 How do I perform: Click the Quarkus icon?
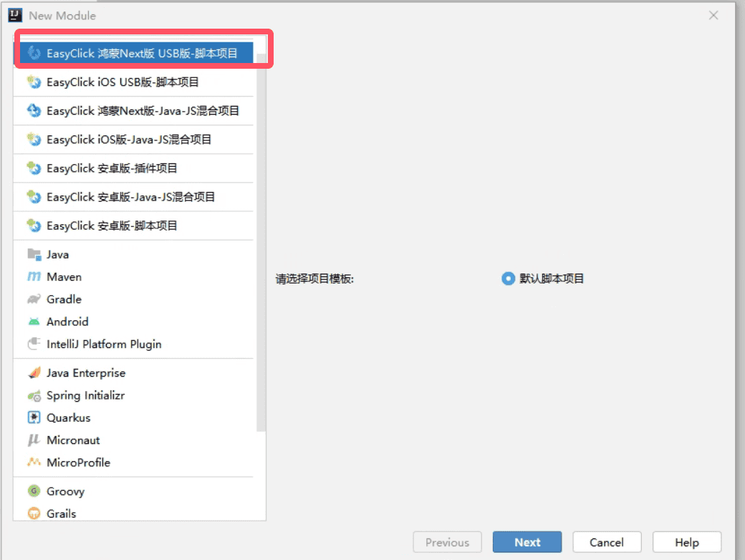34,418
